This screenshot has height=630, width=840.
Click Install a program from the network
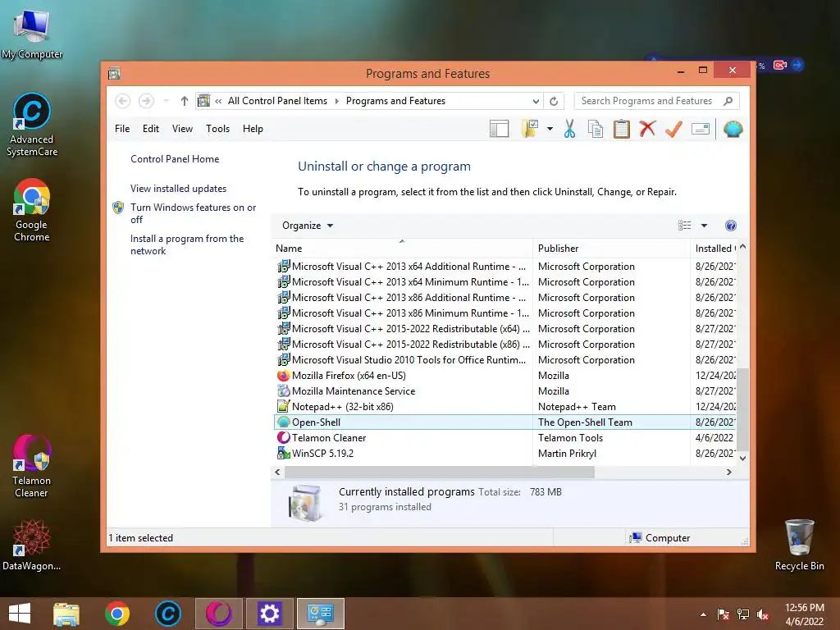click(x=187, y=244)
